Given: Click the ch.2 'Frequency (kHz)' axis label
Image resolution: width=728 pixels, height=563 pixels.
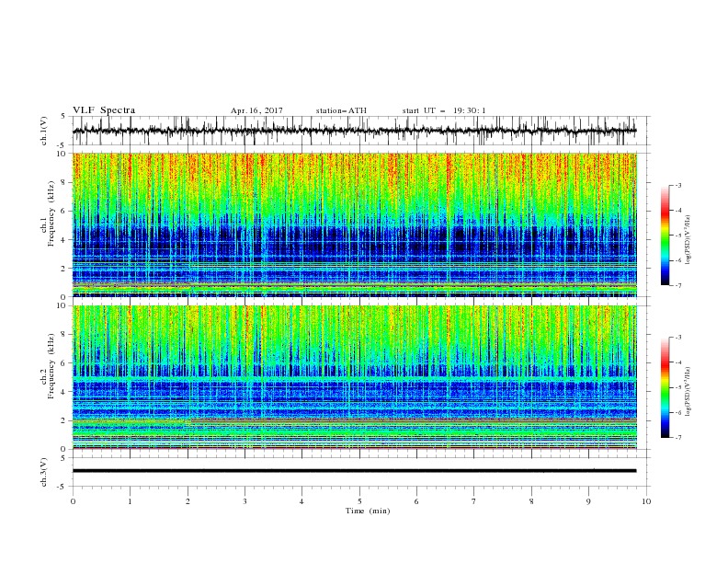Looking at the screenshot, I should (x=51, y=366).
